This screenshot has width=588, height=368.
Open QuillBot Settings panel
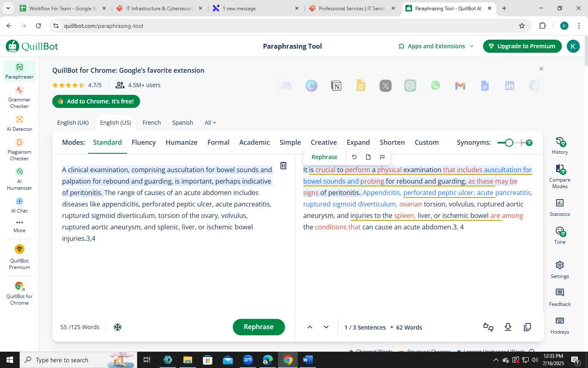[560, 269]
